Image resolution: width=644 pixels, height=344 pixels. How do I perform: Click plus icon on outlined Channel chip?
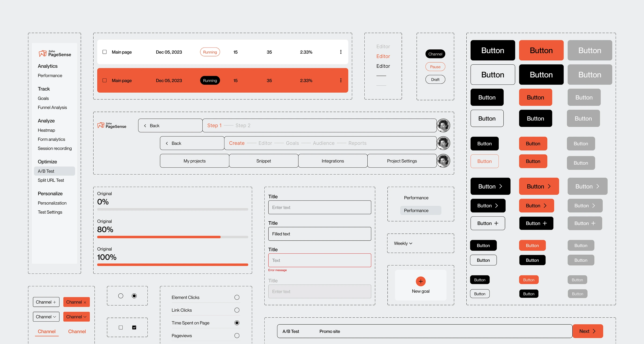[55, 302]
